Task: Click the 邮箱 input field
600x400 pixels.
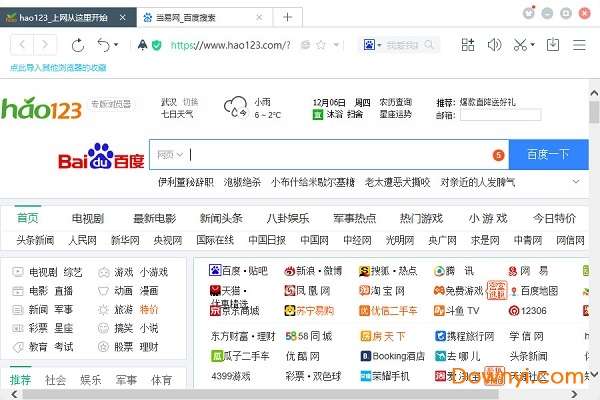Action: click(x=501, y=115)
